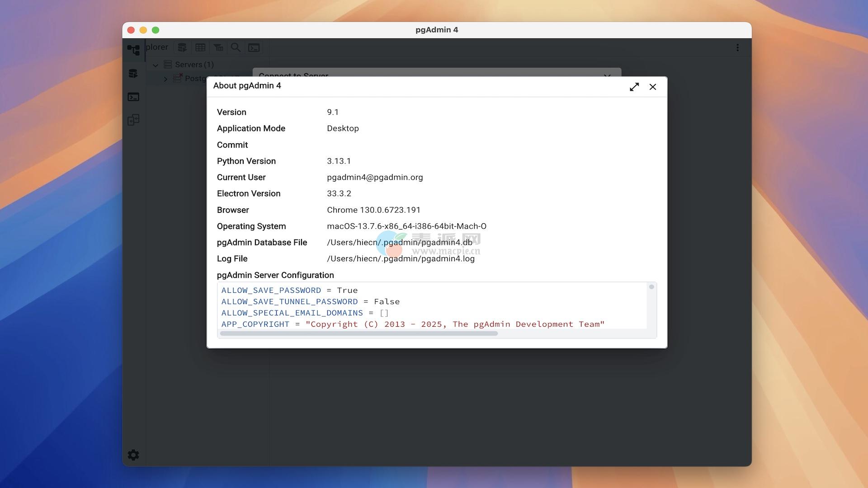Click the Electron Version value 33.3.2
Image resolution: width=868 pixels, height=488 pixels.
click(339, 193)
